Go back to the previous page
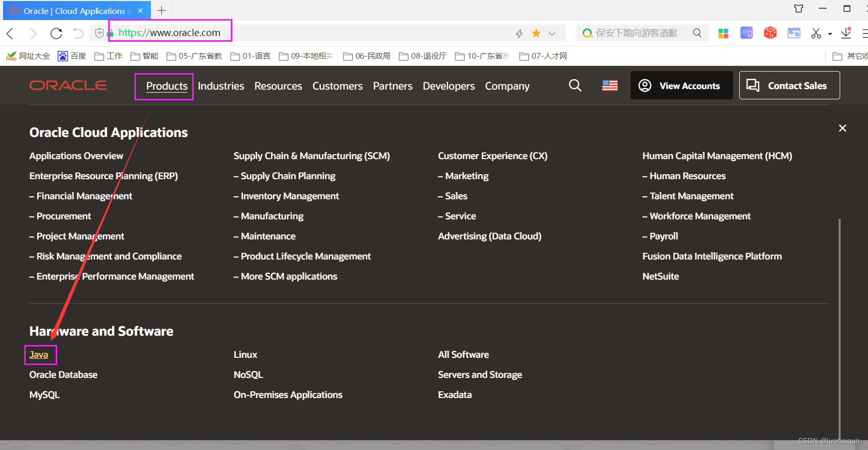Image resolution: width=868 pixels, height=450 pixels. 10,33
